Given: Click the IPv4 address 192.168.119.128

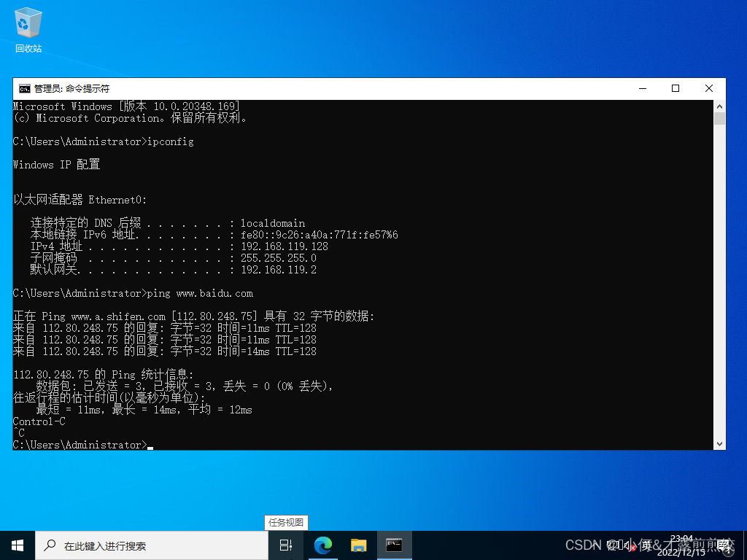Looking at the screenshot, I should click(285, 246).
